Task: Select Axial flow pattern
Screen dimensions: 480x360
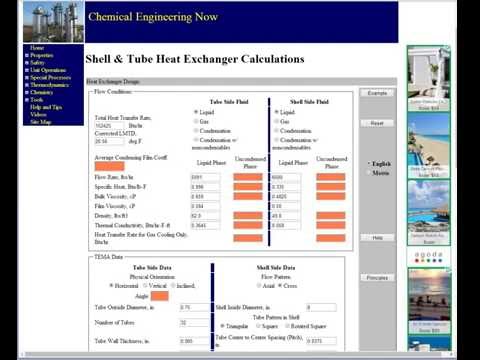Action: tap(259, 286)
